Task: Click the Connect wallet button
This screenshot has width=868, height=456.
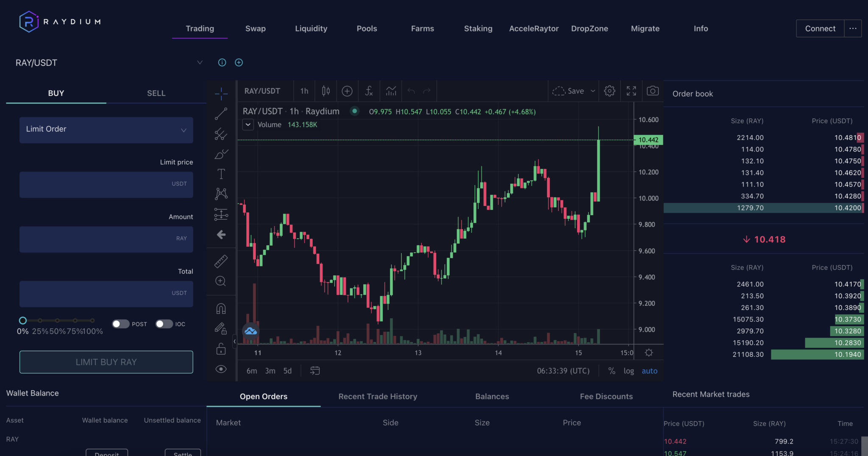Action: click(x=820, y=28)
